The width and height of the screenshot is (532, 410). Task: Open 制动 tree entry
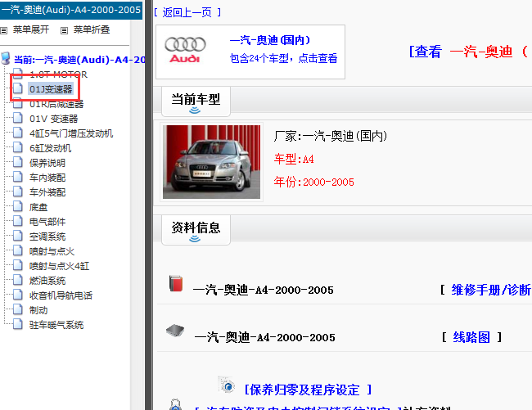click(38, 310)
